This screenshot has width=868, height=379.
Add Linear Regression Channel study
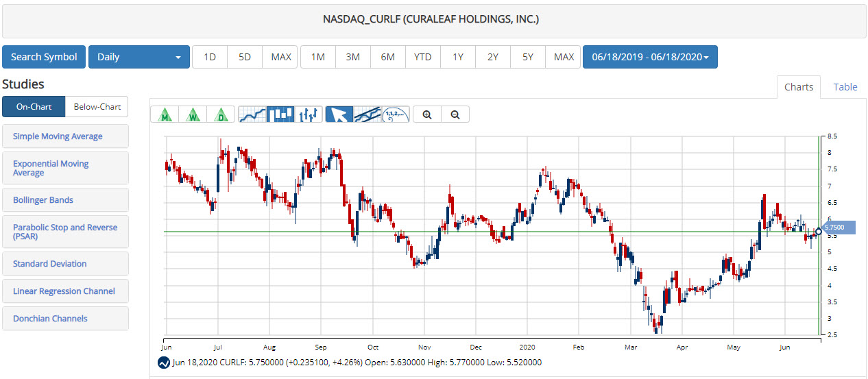tap(65, 291)
